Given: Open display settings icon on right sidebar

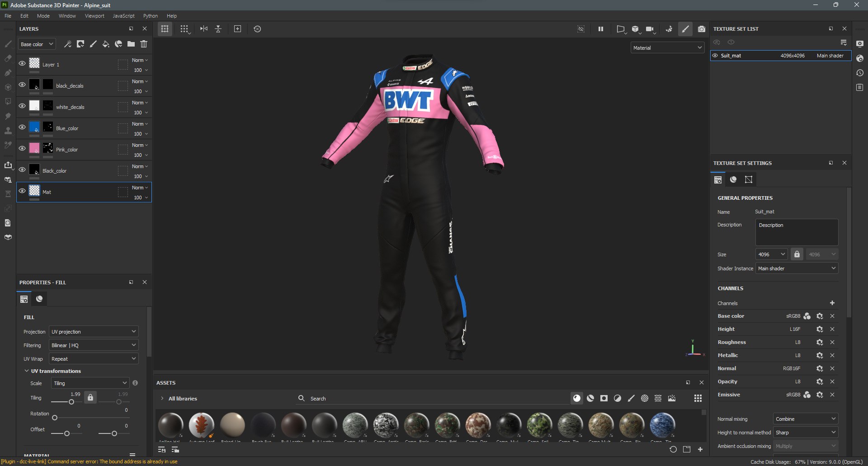Looking at the screenshot, I should click(860, 44).
